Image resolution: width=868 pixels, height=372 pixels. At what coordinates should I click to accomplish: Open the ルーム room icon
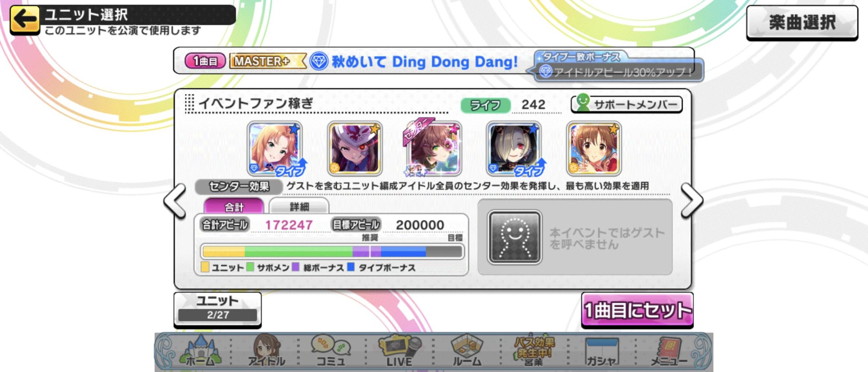point(467,351)
